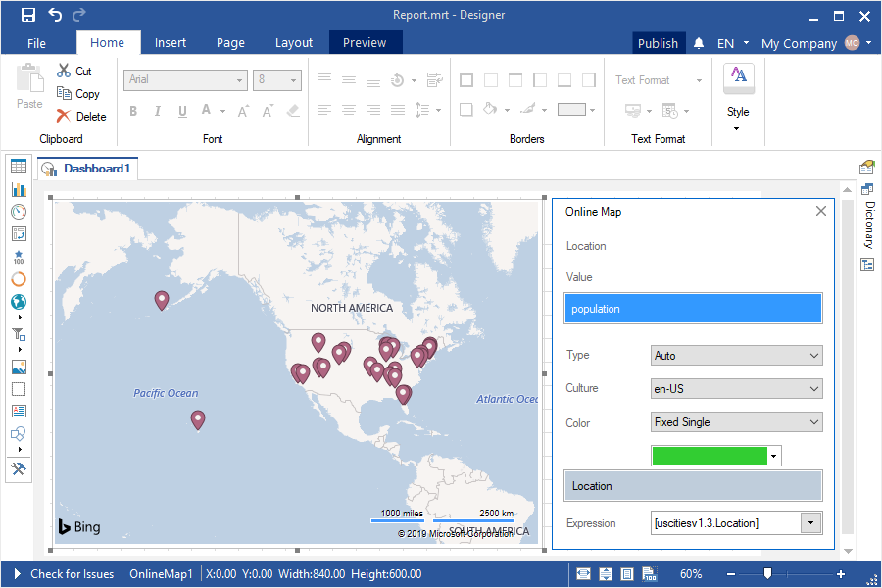This screenshot has width=882, height=588.
Task: Select the Table element in left toolbox
Action: pyautogui.click(x=19, y=167)
